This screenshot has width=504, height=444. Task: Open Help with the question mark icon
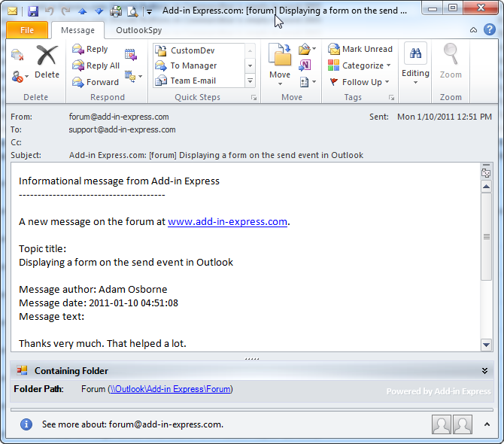489,29
